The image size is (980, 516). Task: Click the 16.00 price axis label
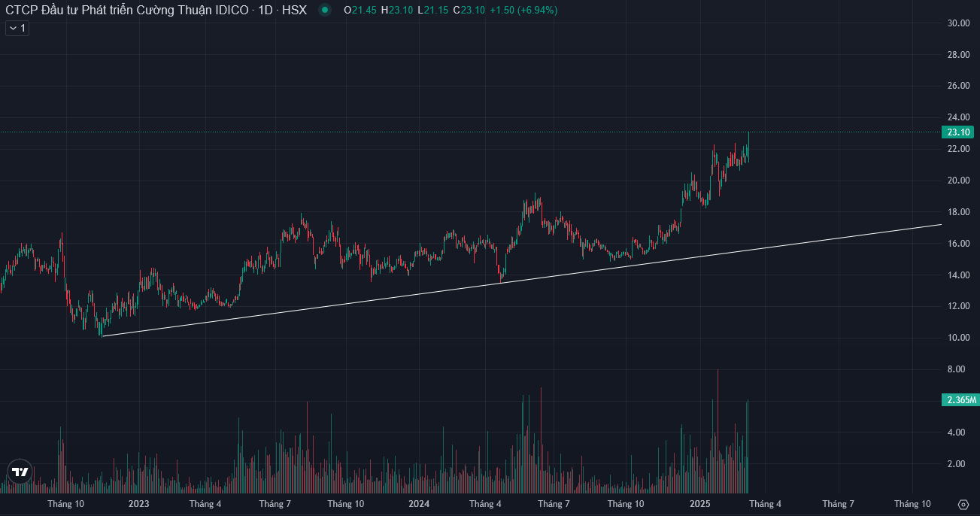tap(958, 244)
